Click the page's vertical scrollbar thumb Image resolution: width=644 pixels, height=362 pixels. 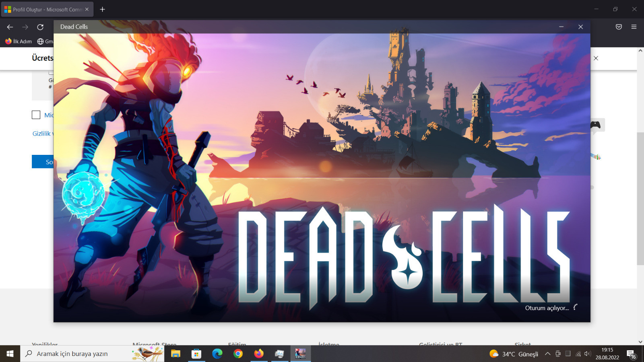640,199
